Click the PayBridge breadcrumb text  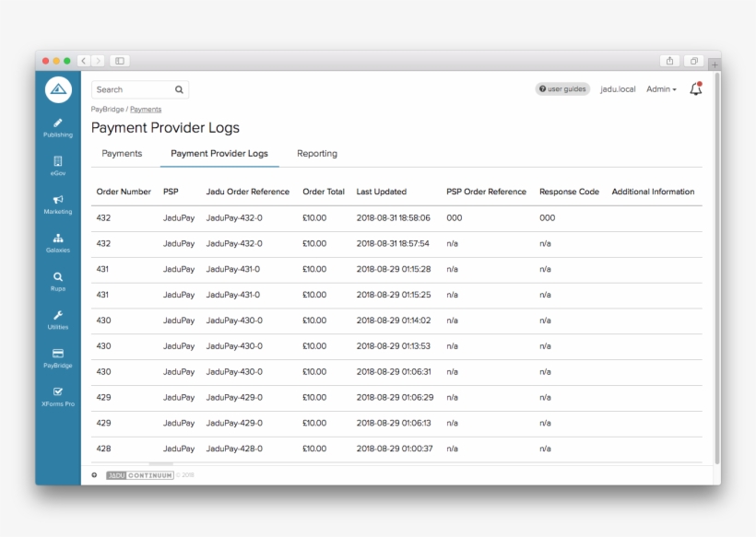[108, 110]
